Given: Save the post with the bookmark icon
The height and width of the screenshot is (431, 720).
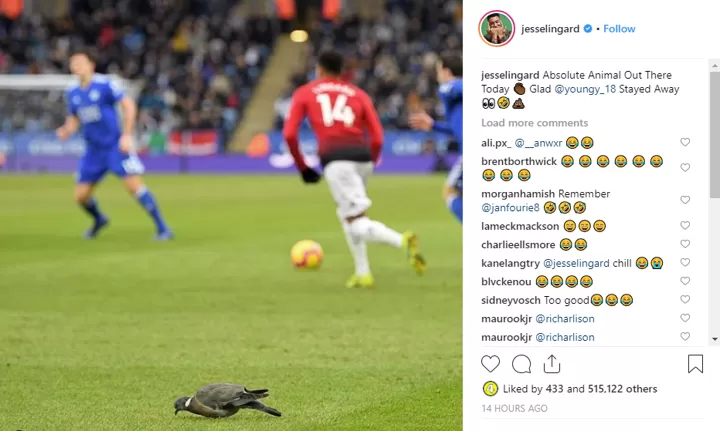Looking at the screenshot, I should pos(695,364).
